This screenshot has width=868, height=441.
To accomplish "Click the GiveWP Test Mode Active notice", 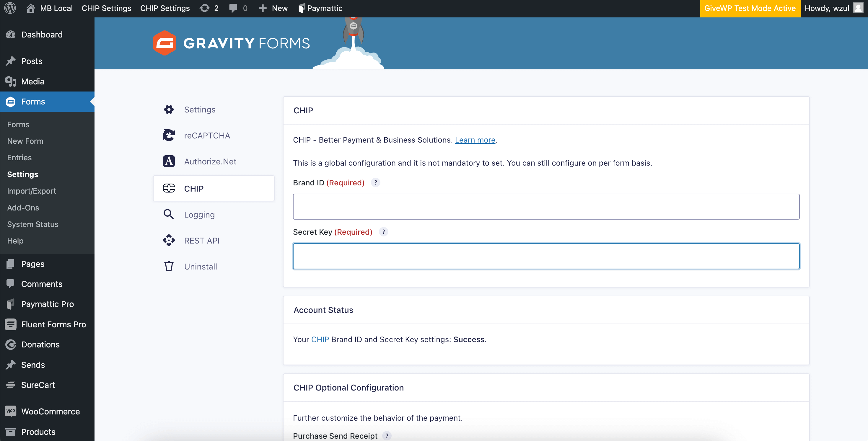I will point(750,8).
